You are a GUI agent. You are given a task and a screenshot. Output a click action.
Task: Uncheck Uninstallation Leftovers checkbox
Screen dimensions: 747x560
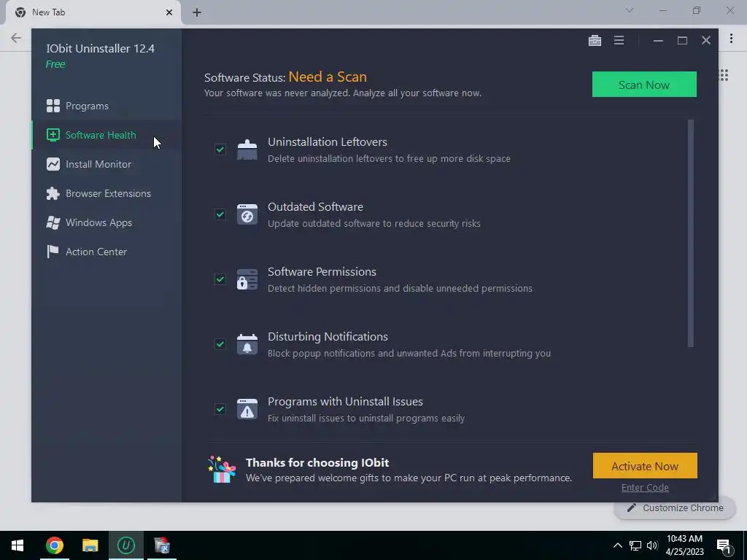tap(220, 149)
